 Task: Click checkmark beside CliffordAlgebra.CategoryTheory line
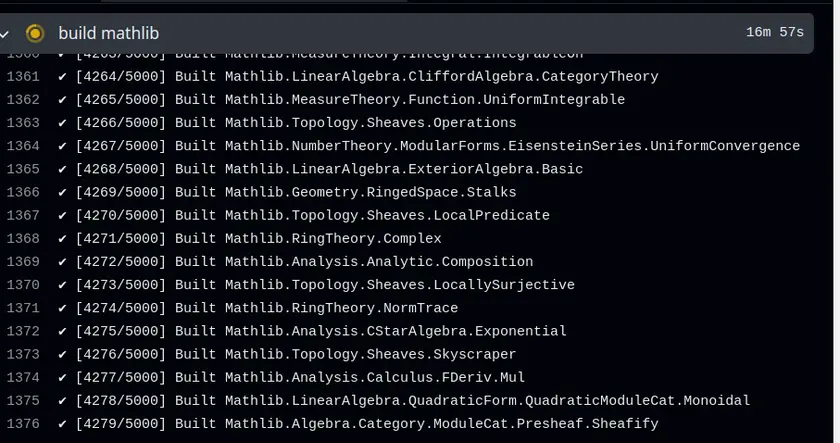[x=62, y=77]
